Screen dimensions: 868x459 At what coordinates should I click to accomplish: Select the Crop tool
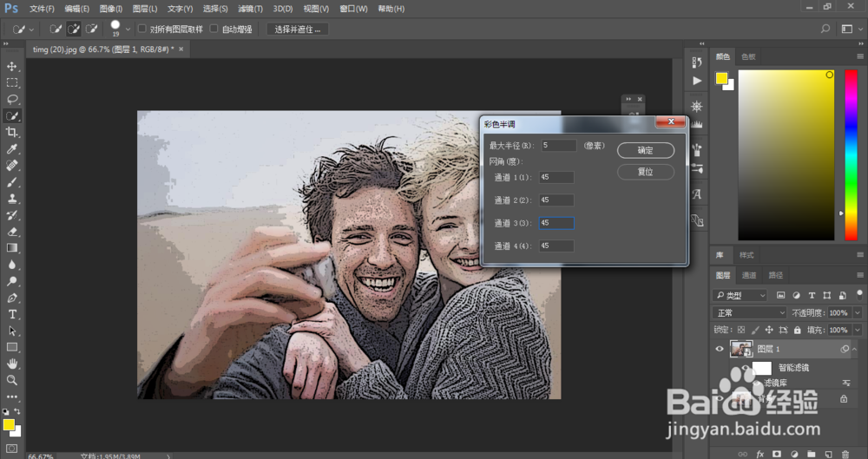point(11,133)
